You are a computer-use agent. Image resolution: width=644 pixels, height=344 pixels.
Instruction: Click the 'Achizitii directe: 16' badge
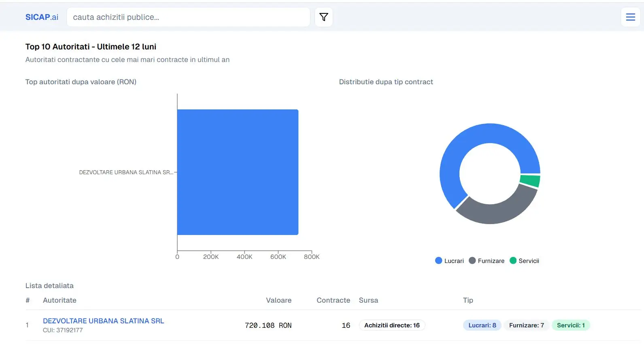(x=392, y=325)
